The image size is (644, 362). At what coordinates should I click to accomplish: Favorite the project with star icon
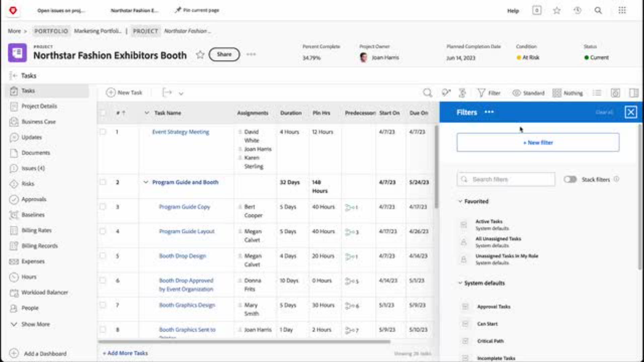pyautogui.click(x=200, y=55)
